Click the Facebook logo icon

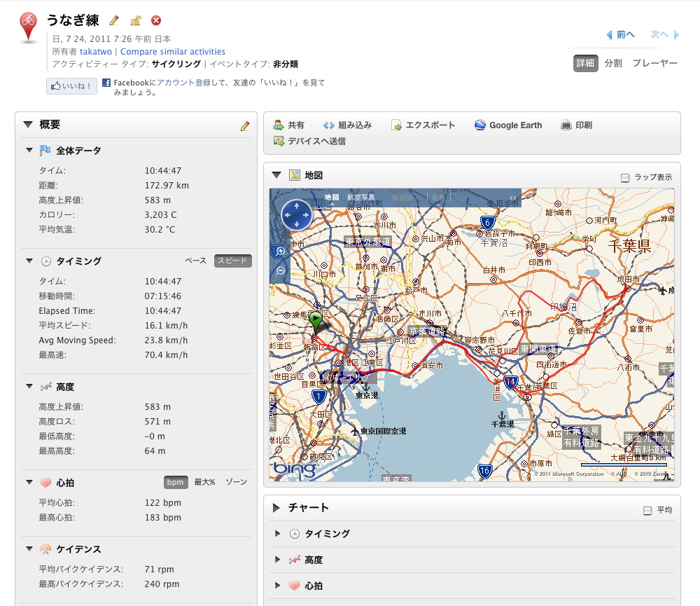106,83
